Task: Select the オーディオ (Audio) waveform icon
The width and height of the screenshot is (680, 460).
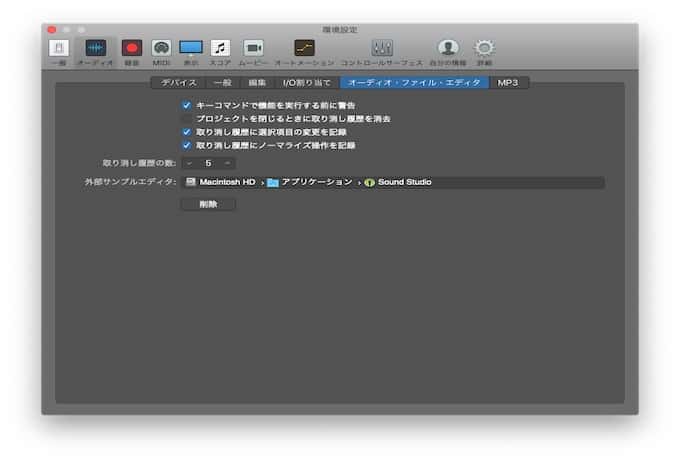Action: (96, 49)
